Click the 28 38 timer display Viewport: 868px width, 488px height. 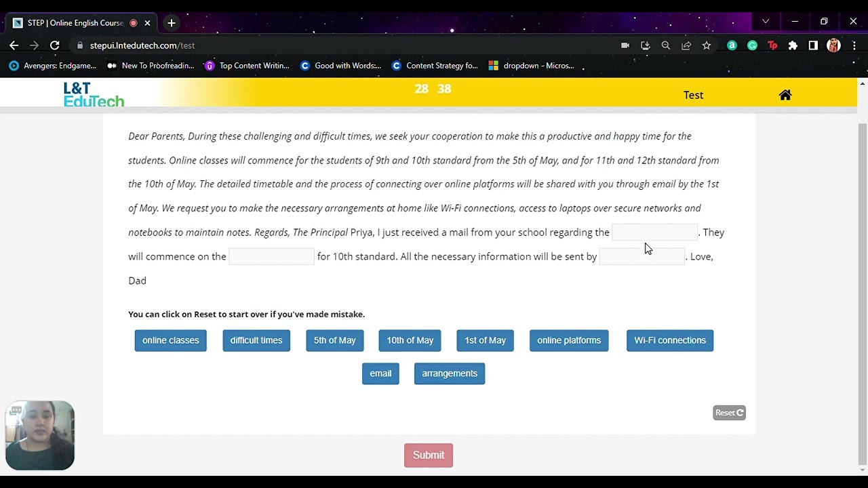[433, 89]
